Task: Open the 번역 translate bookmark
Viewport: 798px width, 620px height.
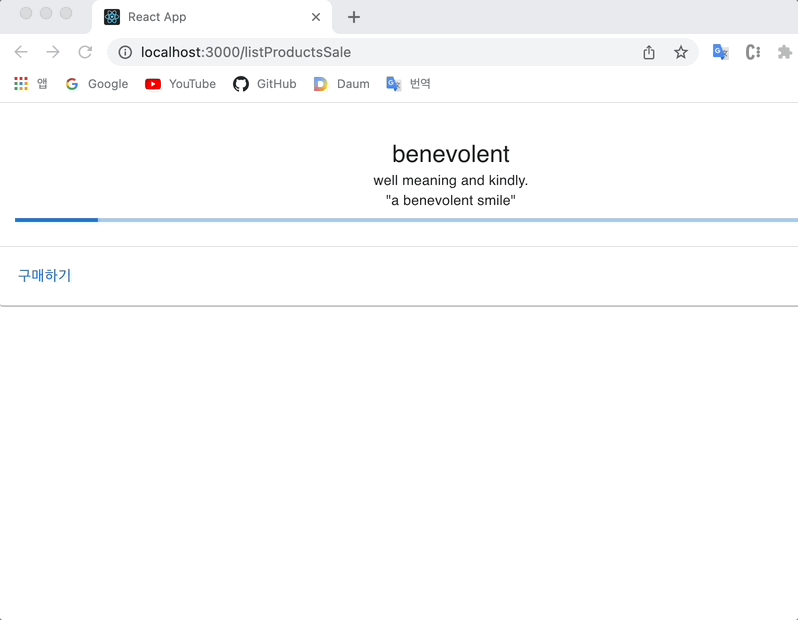Action: 408,83
